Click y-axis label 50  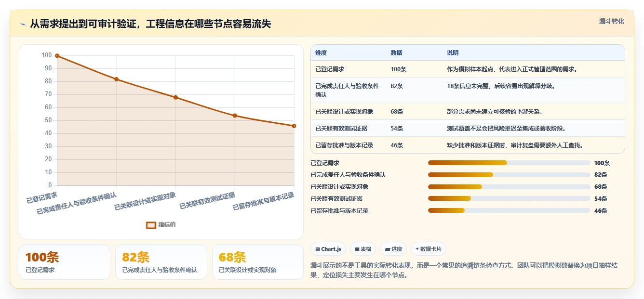(48, 120)
